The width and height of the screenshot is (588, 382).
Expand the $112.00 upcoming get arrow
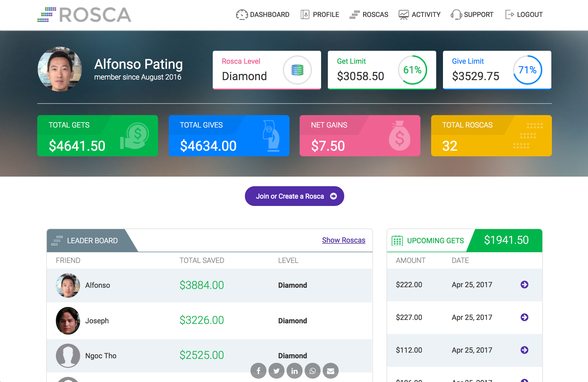click(x=524, y=350)
